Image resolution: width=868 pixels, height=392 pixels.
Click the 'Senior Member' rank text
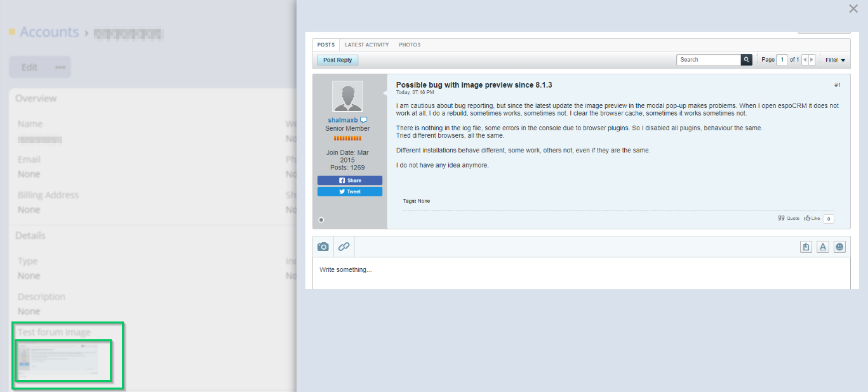347,128
